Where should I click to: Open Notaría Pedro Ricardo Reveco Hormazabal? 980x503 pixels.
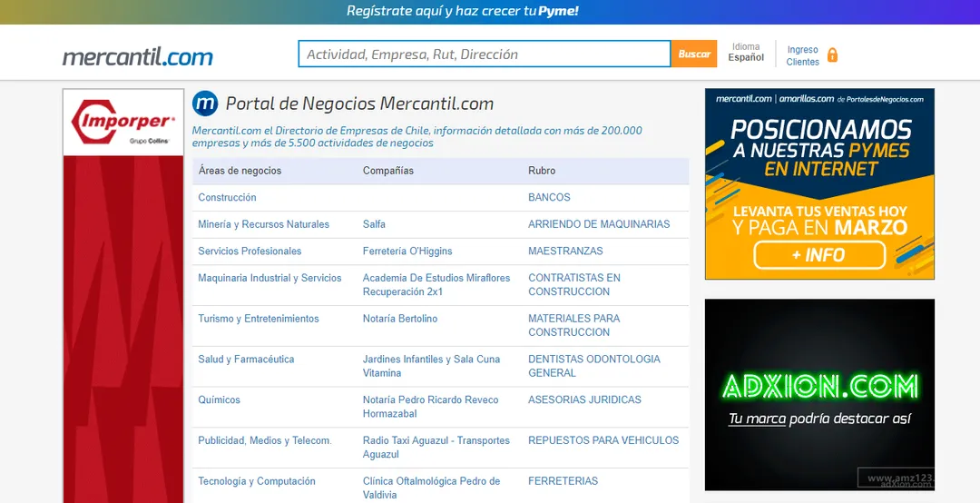point(431,407)
